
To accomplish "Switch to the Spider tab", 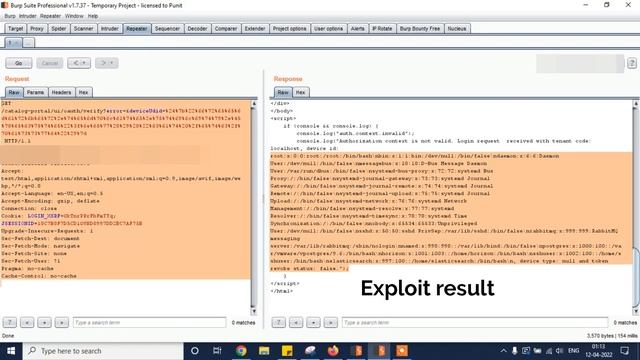I will point(58,29).
